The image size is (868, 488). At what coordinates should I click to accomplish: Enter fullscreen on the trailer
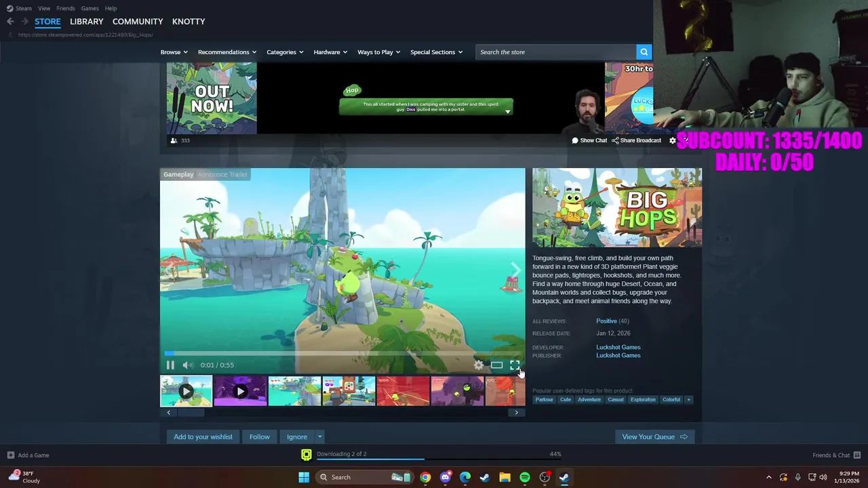pyautogui.click(x=515, y=365)
